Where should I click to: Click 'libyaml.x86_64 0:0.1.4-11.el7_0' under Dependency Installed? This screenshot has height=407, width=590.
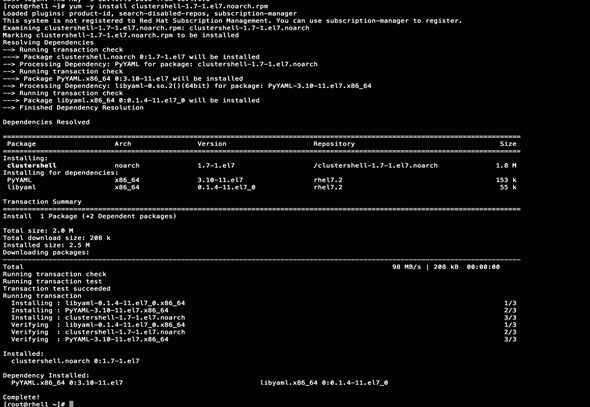coord(324,383)
